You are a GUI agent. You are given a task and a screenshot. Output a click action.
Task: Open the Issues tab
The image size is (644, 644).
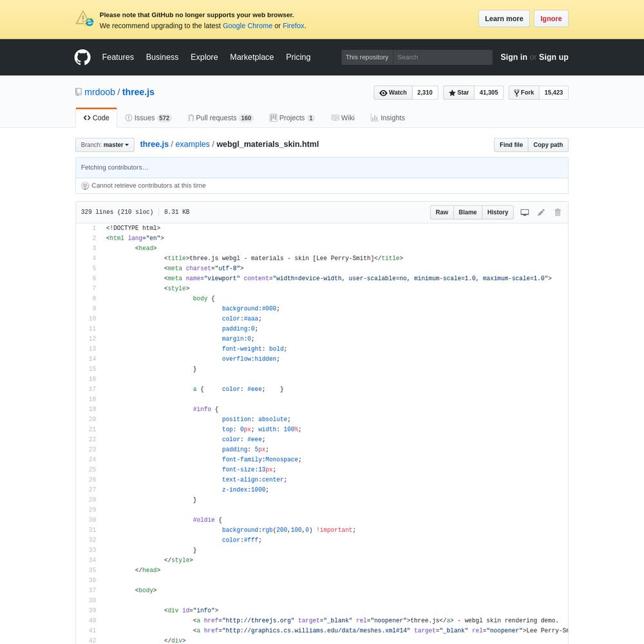pyautogui.click(x=148, y=118)
